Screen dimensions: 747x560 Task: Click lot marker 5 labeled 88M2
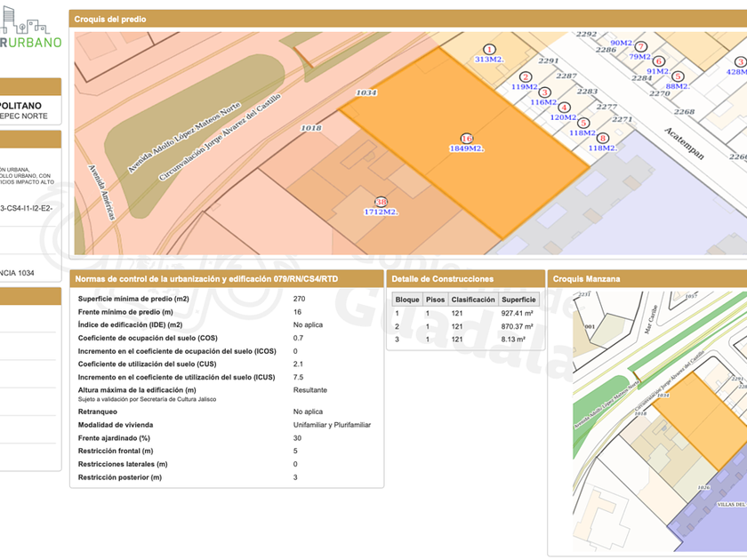678,76
